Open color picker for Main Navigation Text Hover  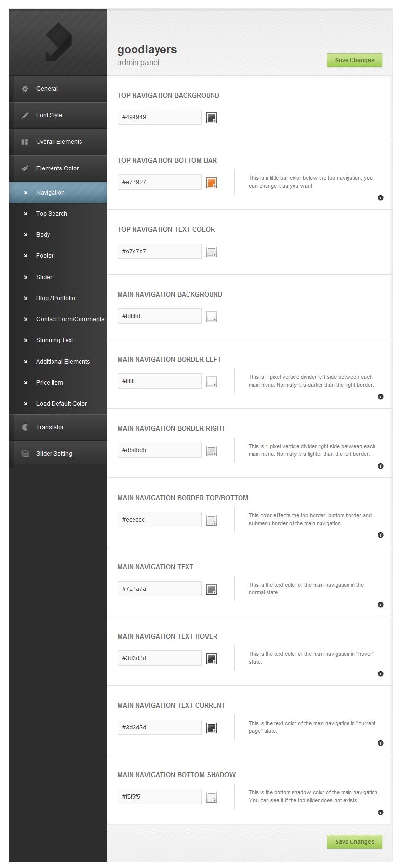(212, 659)
